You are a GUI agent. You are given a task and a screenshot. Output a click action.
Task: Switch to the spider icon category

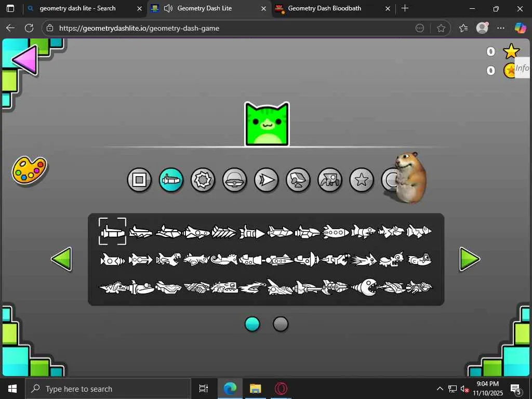[330, 180]
